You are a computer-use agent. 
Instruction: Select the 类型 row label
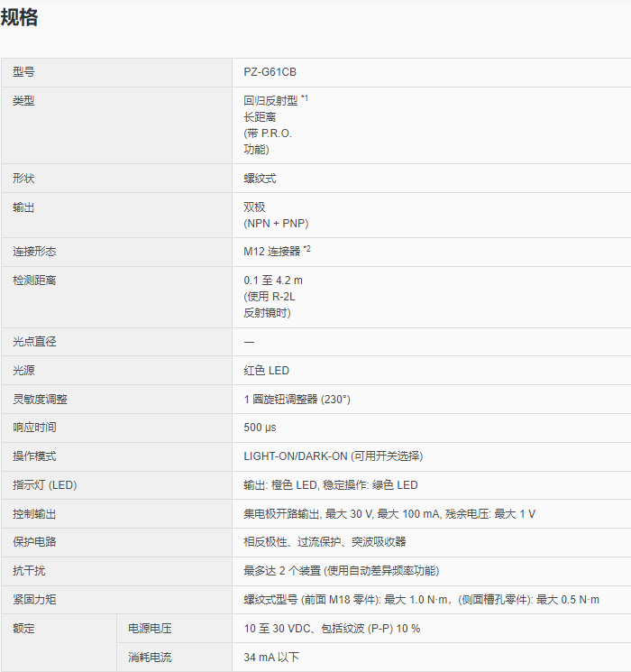[x=23, y=101]
